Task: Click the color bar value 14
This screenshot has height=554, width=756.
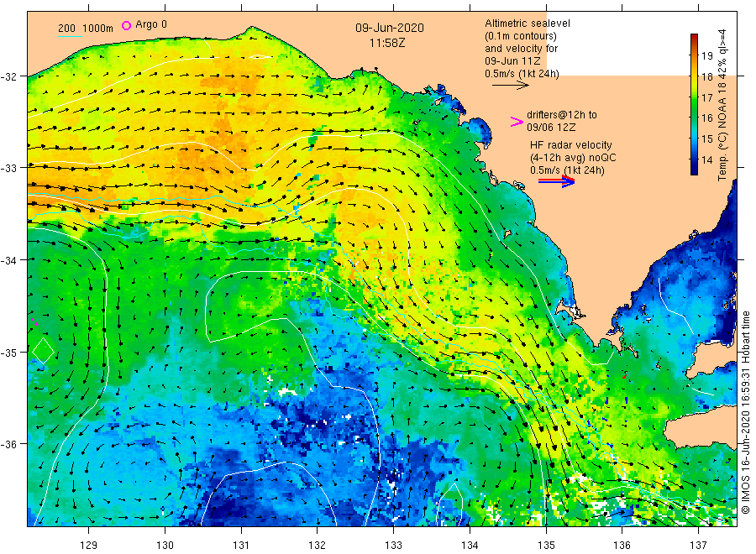Action: (x=706, y=160)
